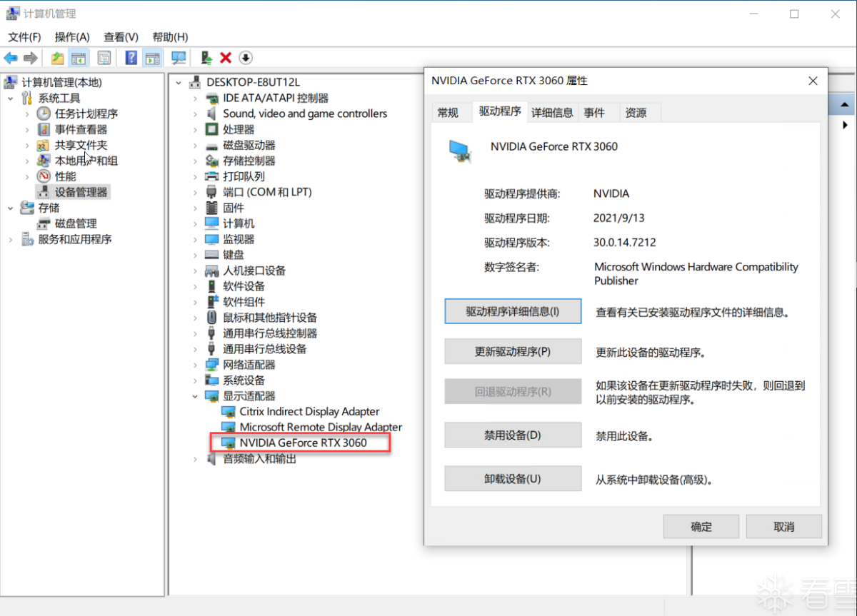Open the 操作(A) menu
The image size is (857, 616).
[72, 37]
